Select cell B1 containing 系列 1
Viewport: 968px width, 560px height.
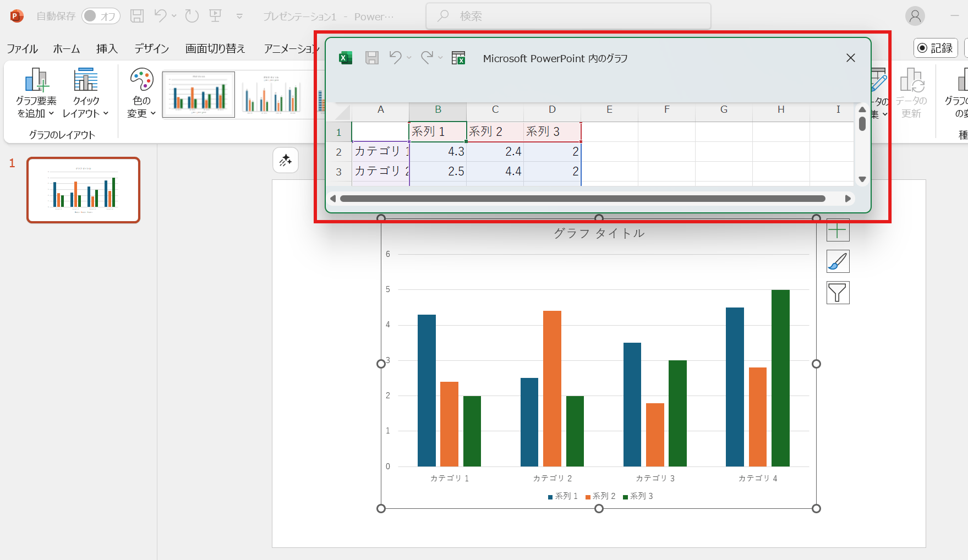tap(437, 132)
